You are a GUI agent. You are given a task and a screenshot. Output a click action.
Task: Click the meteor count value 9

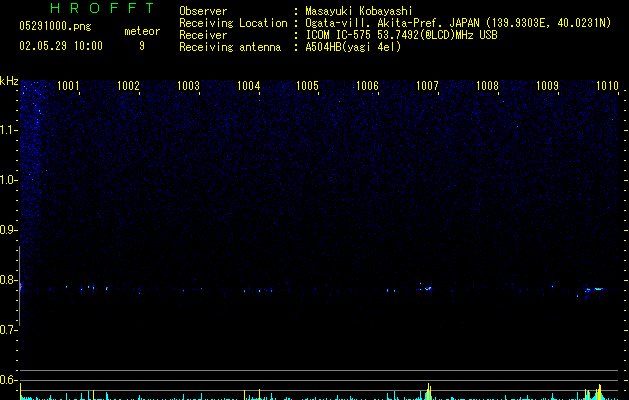point(142,46)
